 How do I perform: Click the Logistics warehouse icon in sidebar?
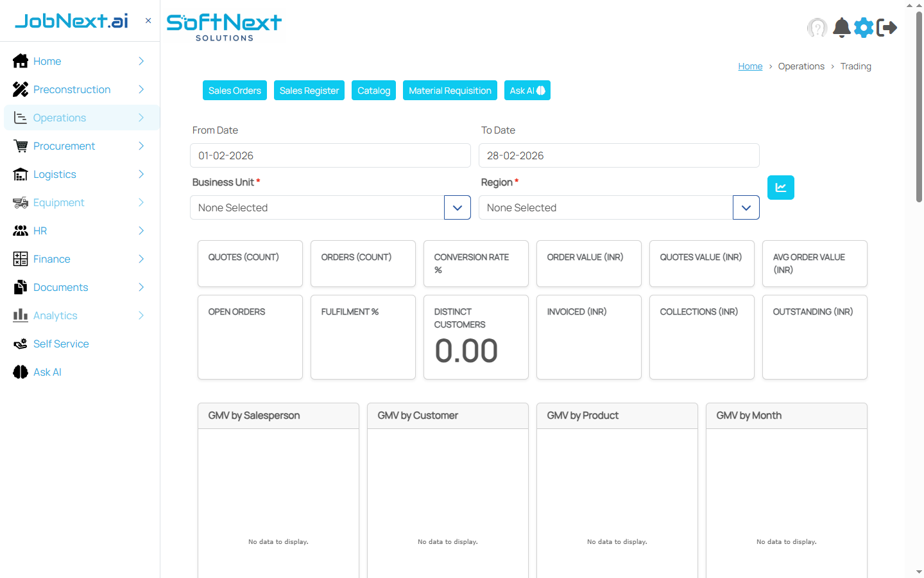coord(21,175)
